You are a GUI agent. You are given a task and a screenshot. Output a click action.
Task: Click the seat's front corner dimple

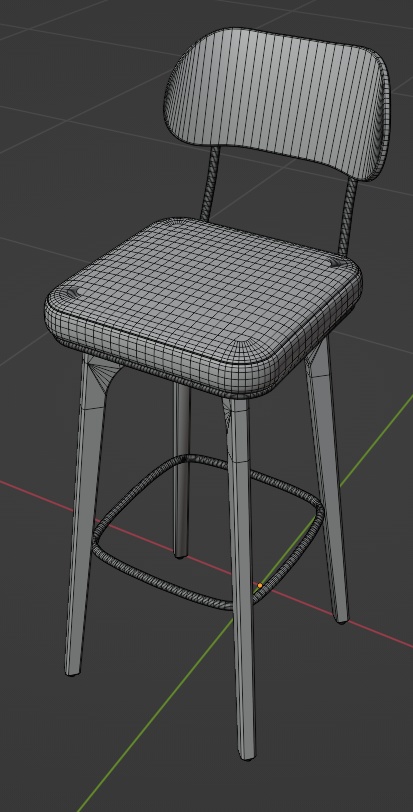pos(243,346)
